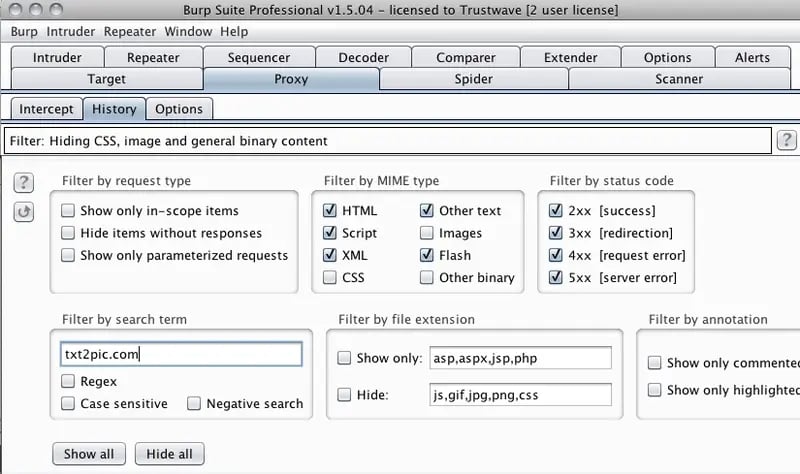Image resolution: width=800 pixels, height=474 pixels.
Task: Tick the Negative search checkbox
Action: pyautogui.click(x=194, y=404)
